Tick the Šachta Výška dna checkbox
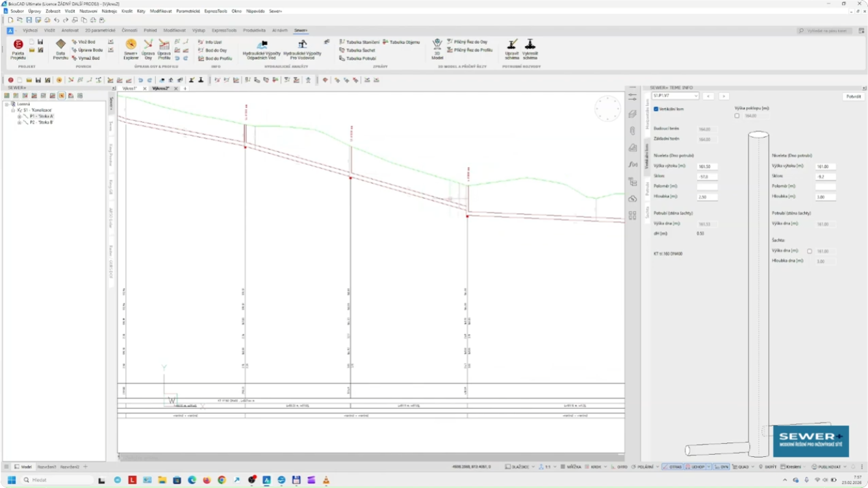868x488 pixels. (810, 251)
